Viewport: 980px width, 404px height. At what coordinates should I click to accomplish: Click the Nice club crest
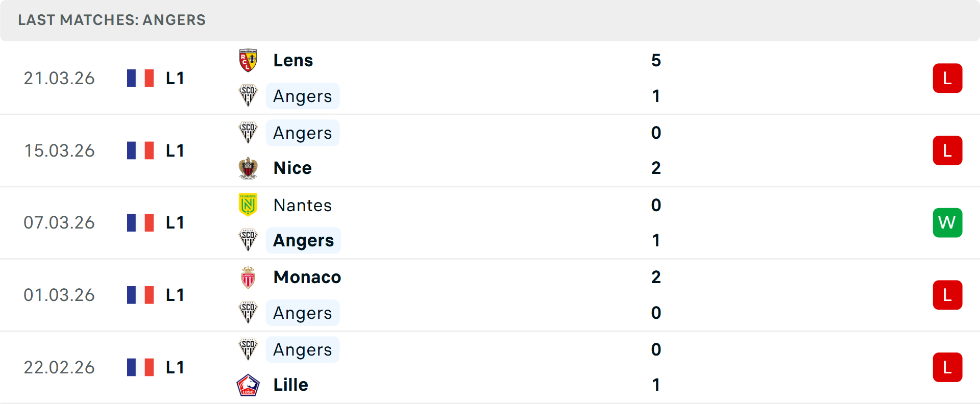click(248, 168)
